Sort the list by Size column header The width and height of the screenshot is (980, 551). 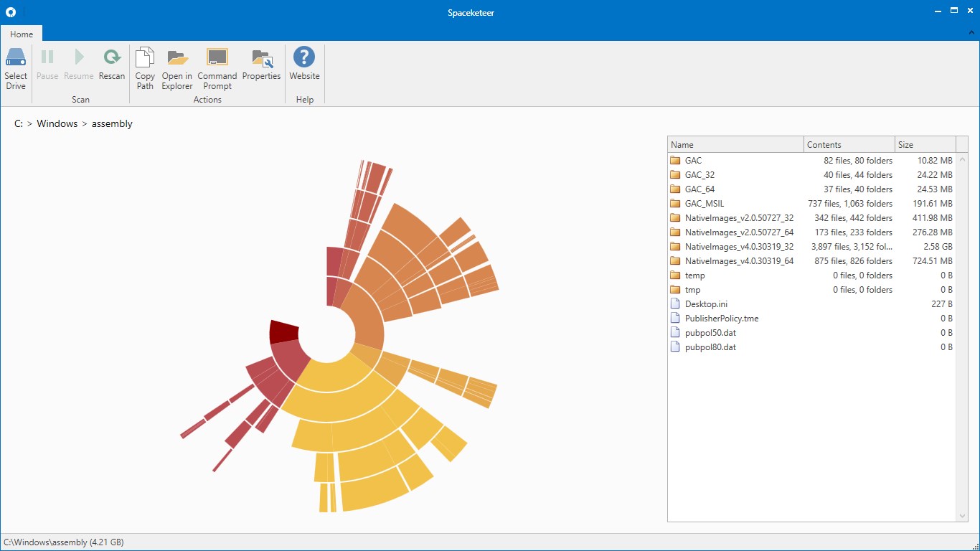click(x=925, y=144)
